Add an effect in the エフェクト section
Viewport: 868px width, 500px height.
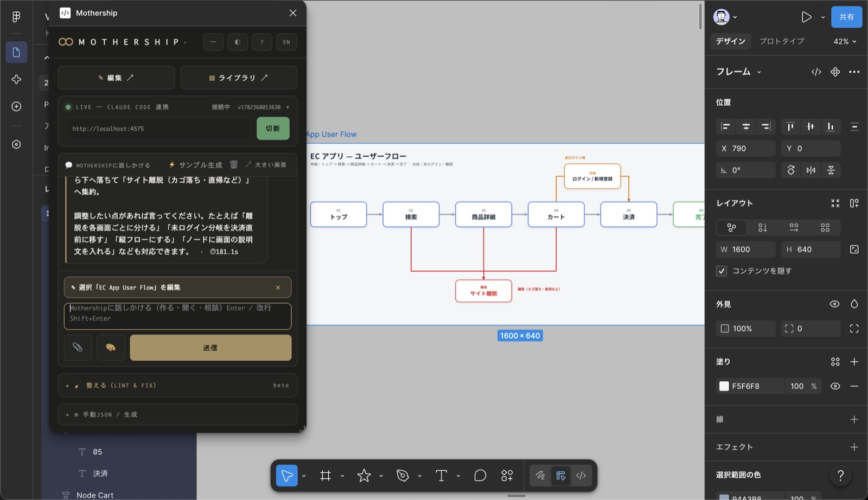point(854,447)
